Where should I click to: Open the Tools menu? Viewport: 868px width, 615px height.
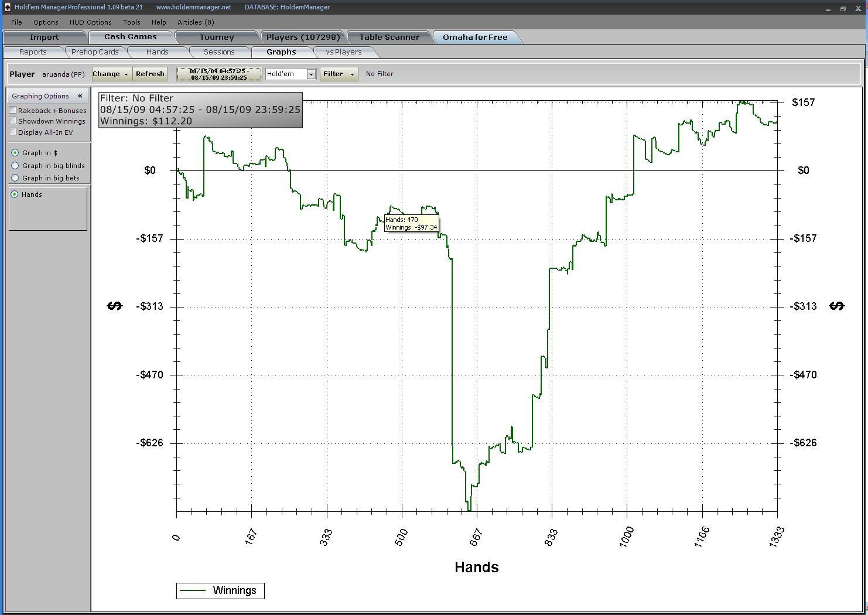click(131, 22)
